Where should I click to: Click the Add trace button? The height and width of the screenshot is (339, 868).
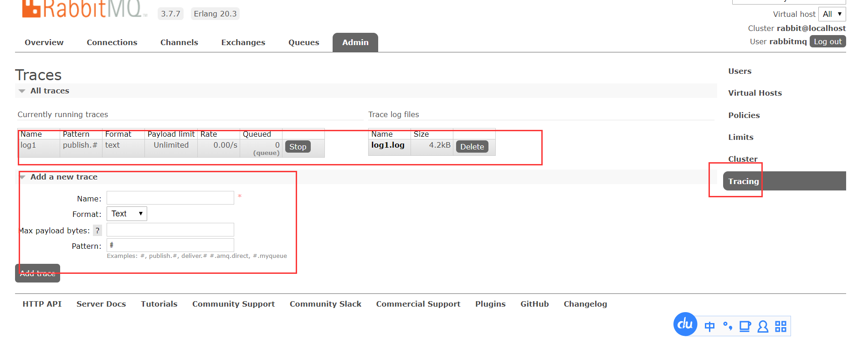pyautogui.click(x=37, y=273)
